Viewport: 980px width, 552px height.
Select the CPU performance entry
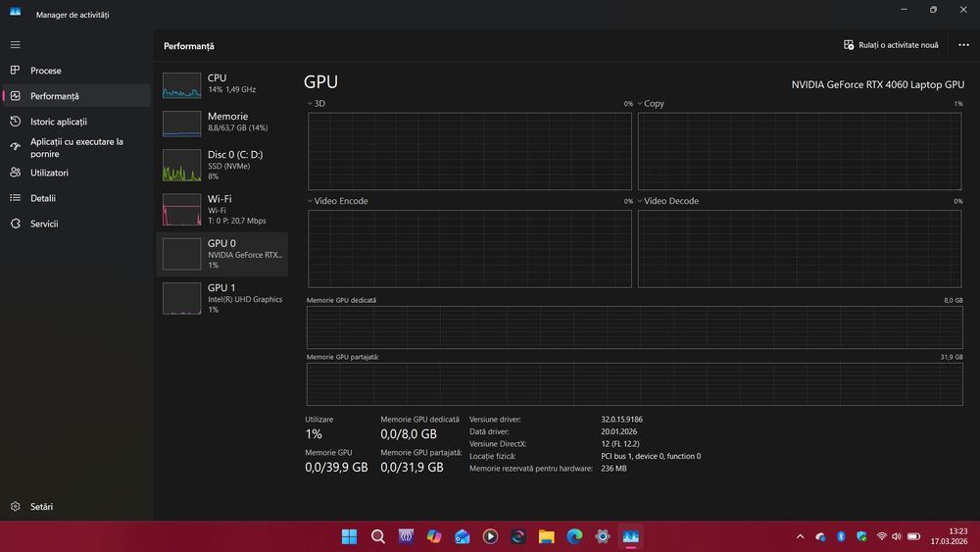(x=221, y=83)
